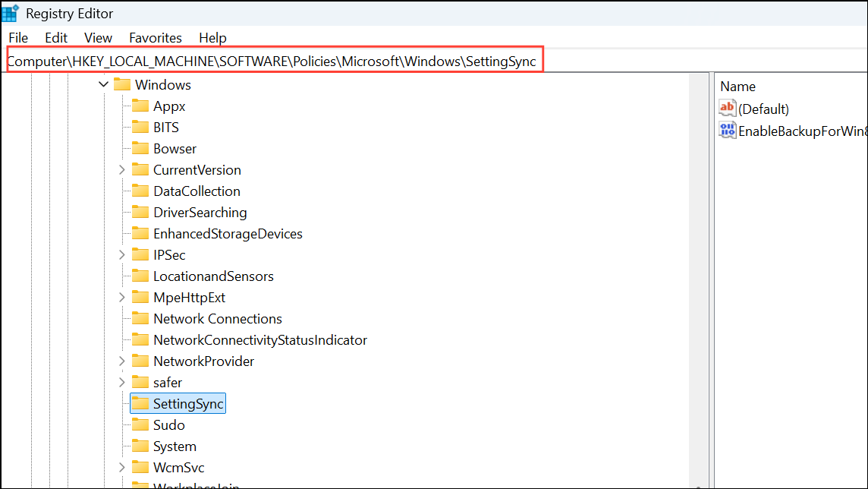This screenshot has height=489, width=868.
Task: Open the Favorites menu
Action: pos(155,38)
